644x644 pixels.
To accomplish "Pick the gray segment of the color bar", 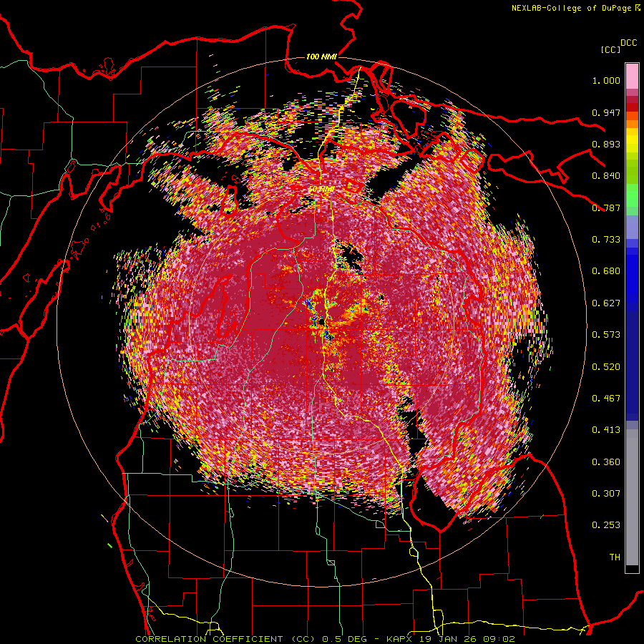I will 632,497.
